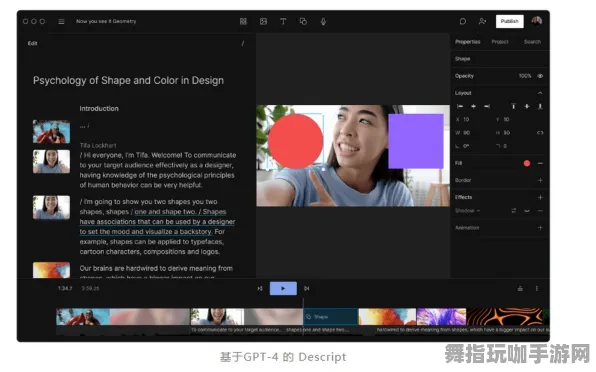The height and width of the screenshot is (372, 596).
Task: Open the Shadow effect type dropdown
Action: click(x=468, y=211)
